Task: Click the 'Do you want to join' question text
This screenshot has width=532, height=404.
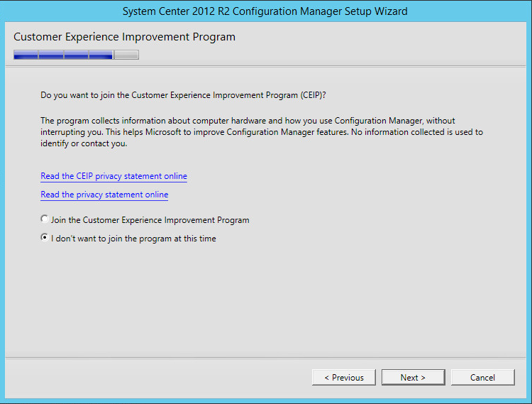Action: tap(183, 94)
